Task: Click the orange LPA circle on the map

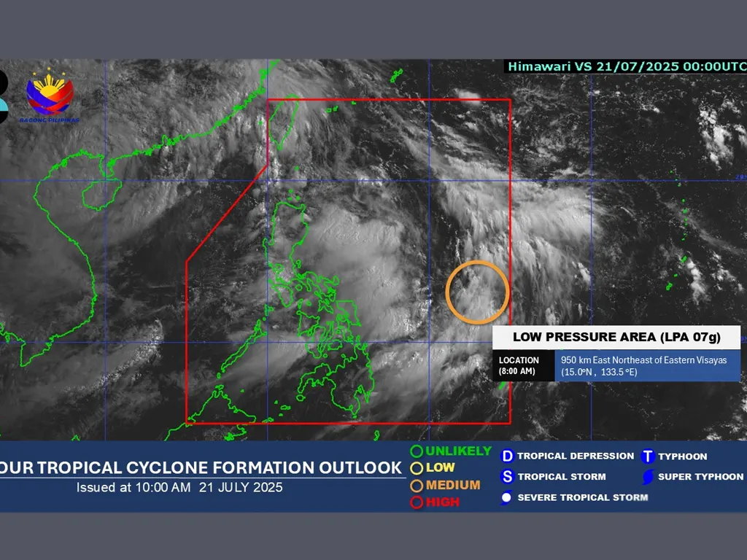Action: pyautogui.click(x=477, y=292)
